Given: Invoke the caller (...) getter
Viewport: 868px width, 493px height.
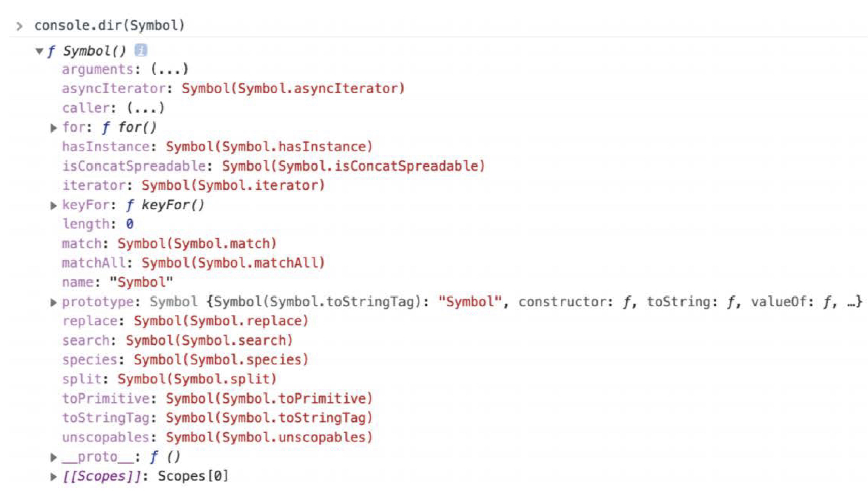Looking at the screenshot, I should tap(146, 108).
